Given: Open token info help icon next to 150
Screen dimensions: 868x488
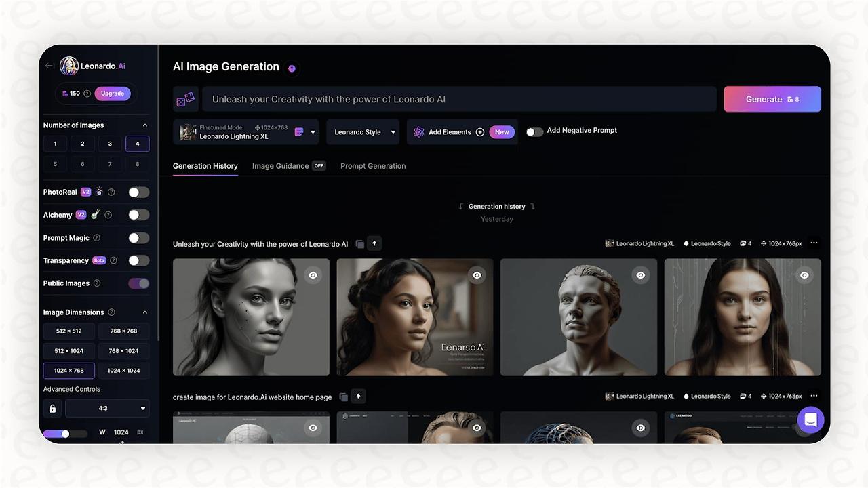Looking at the screenshot, I should tap(87, 94).
